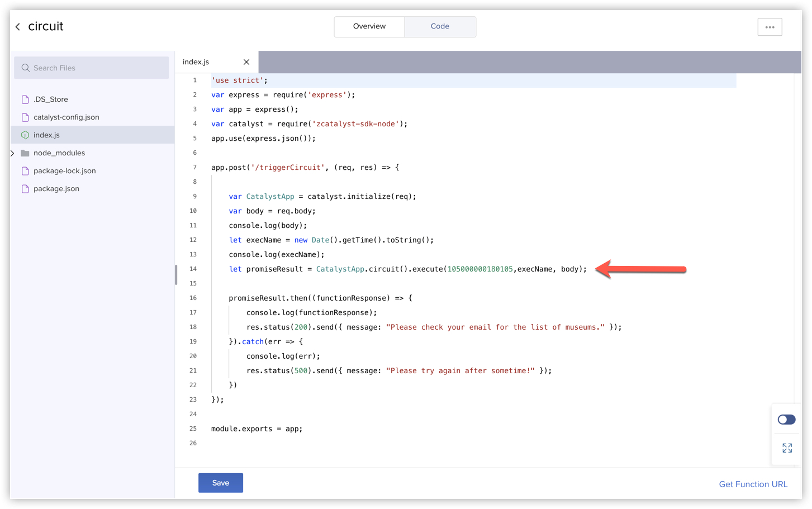812x509 pixels.
Task: Open package-lock.json in the file list
Action: 64,171
